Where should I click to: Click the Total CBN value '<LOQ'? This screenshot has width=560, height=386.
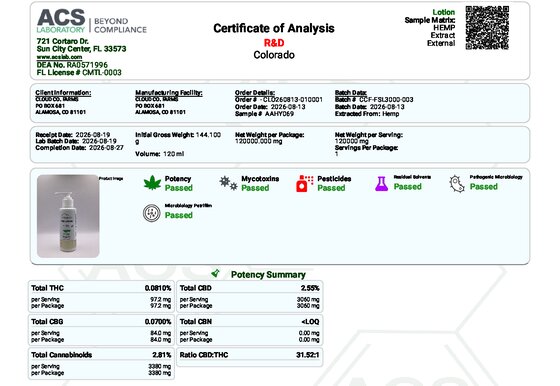pyautogui.click(x=310, y=322)
